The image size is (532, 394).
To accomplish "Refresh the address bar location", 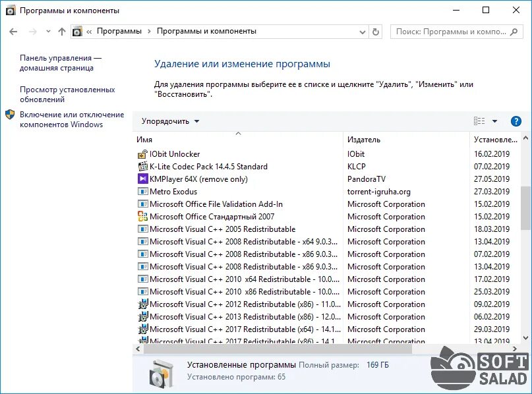I will [375, 32].
